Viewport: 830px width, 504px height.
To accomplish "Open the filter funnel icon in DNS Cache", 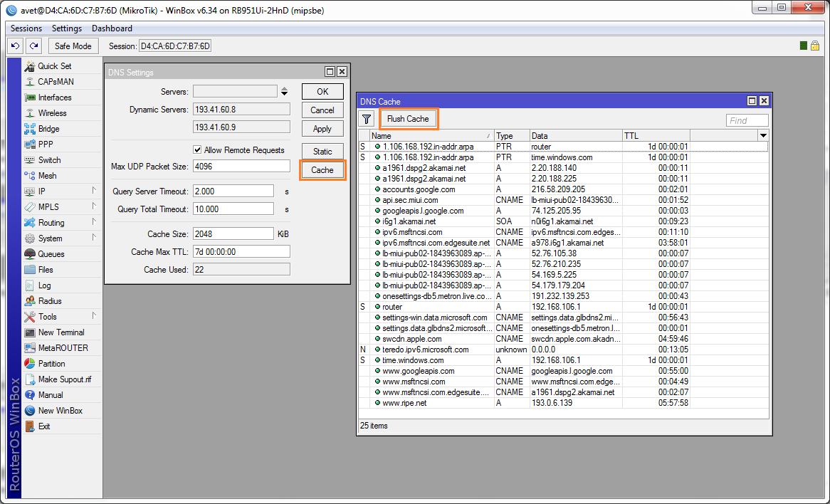I will coord(366,119).
